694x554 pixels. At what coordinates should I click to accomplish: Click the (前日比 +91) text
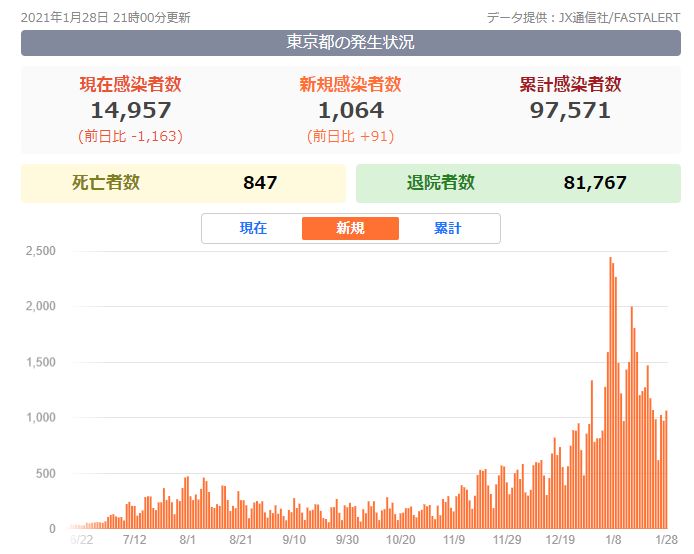click(x=351, y=136)
